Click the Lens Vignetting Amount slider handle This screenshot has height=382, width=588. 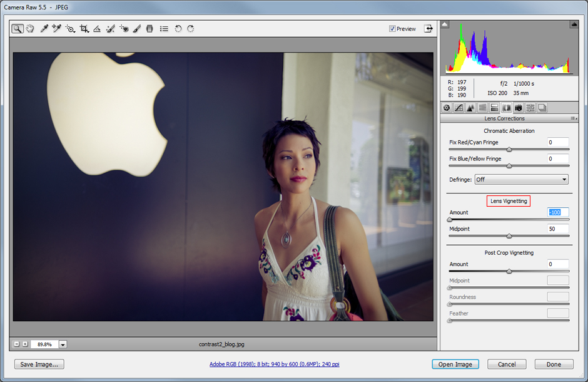point(450,220)
